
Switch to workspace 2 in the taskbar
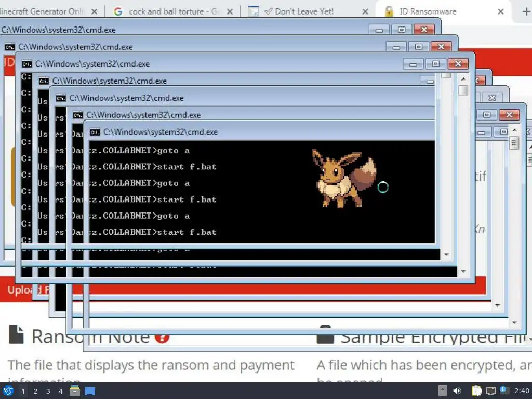click(36, 391)
